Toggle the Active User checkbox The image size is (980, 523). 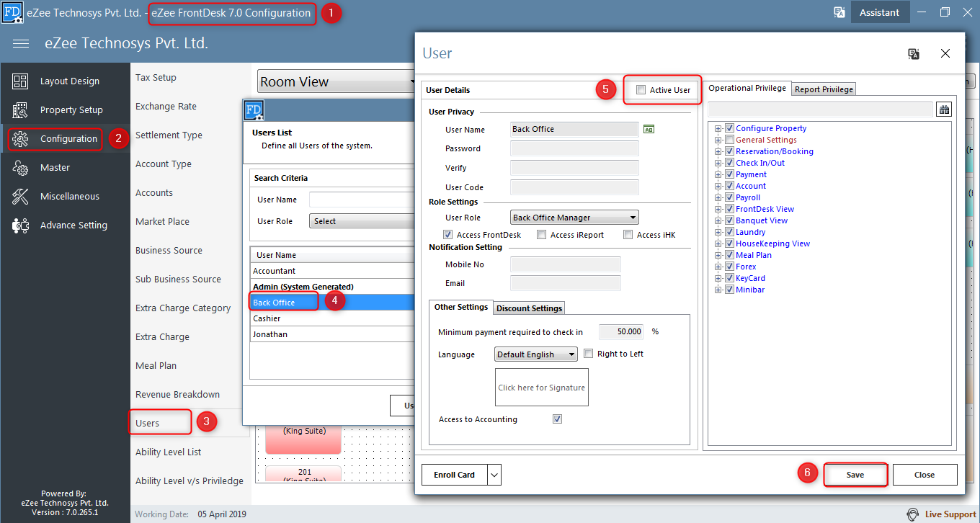641,90
